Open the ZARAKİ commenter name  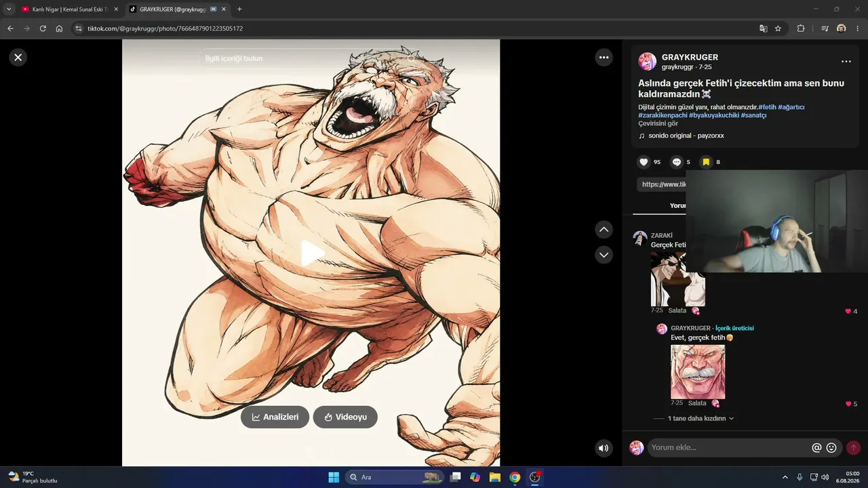pyautogui.click(x=662, y=235)
